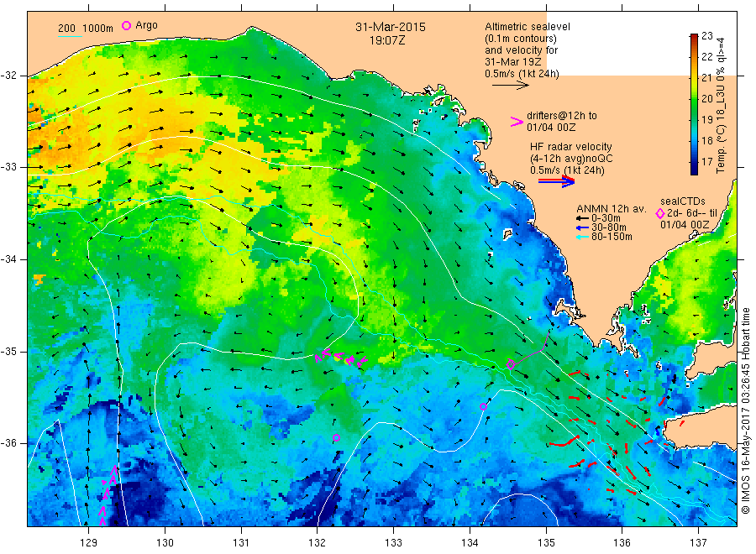This screenshot has height=554, width=756.
Task: Click the '200 1000m' isobath legend text
Action: 86,29
